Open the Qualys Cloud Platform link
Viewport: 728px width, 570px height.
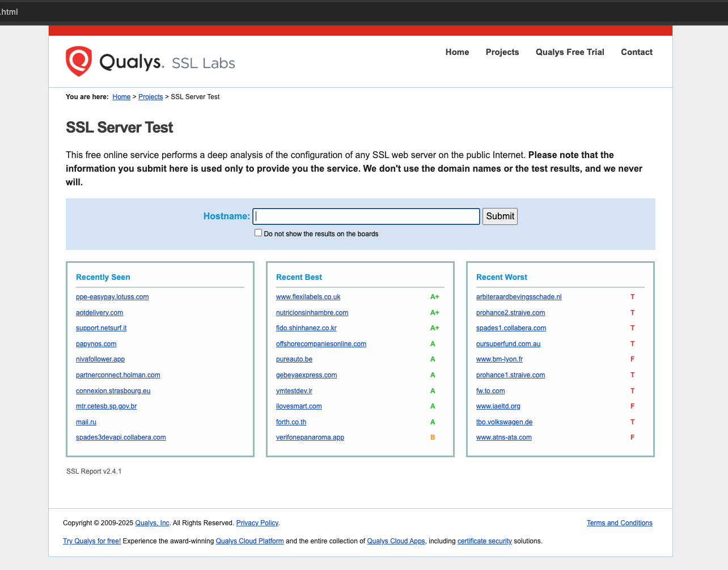[x=250, y=541]
